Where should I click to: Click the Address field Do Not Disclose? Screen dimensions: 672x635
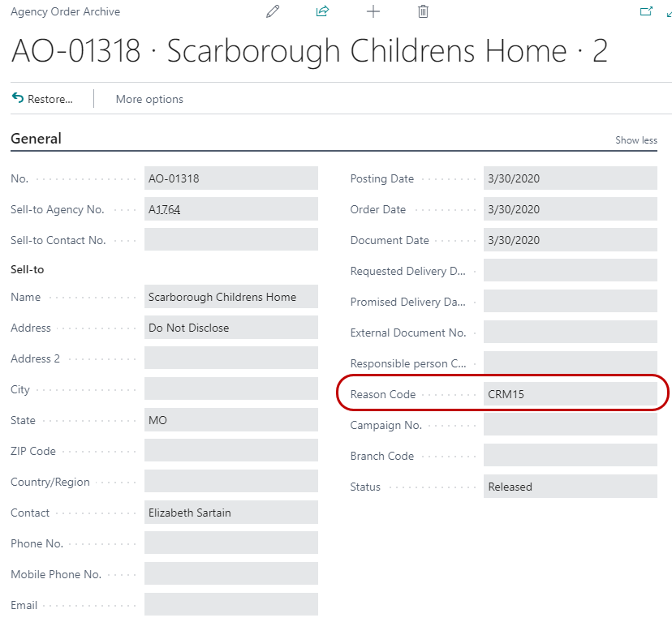(230, 328)
